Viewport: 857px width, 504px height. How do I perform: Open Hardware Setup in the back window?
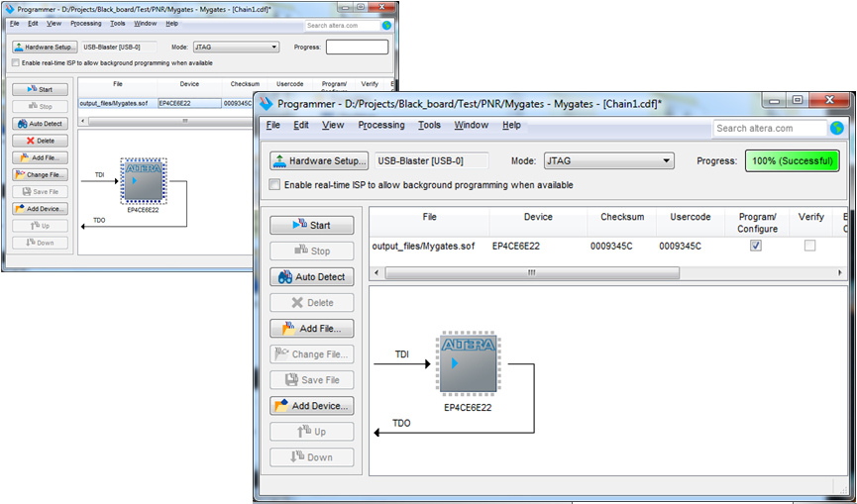tap(45, 47)
